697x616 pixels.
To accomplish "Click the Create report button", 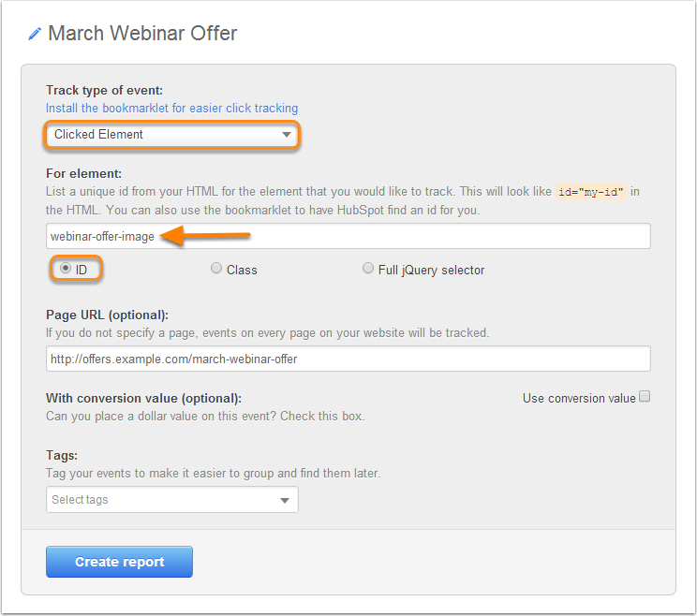I will pos(119,562).
